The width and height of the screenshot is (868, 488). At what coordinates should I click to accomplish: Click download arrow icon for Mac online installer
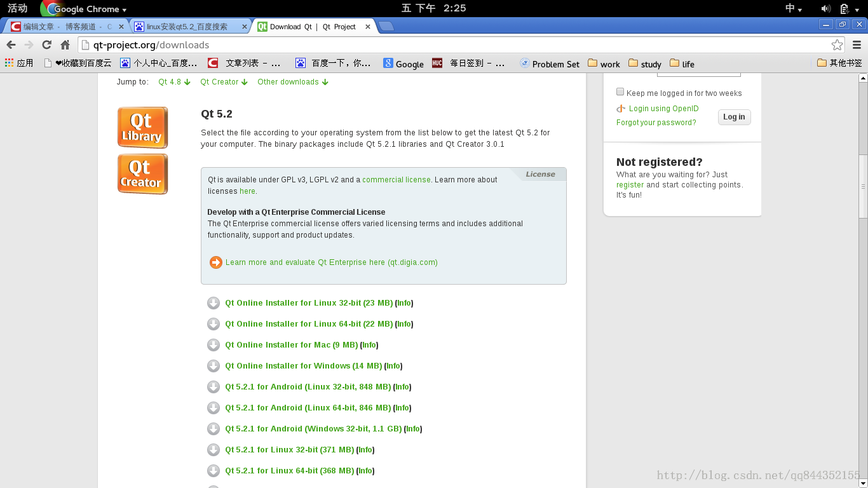pyautogui.click(x=214, y=345)
